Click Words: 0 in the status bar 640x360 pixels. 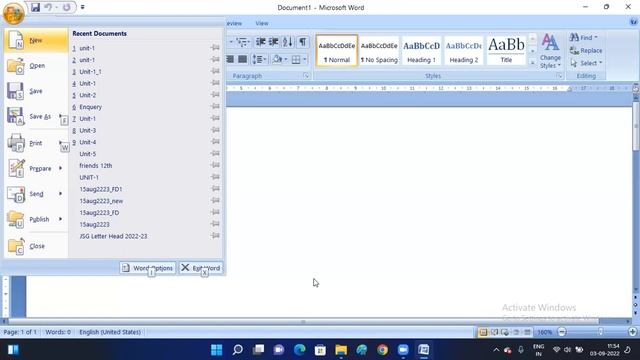tap(58, 332)
